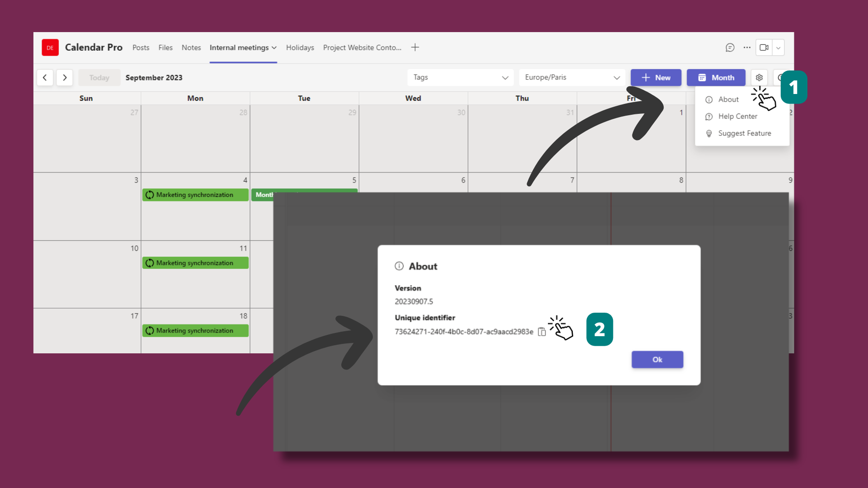This screenshot has width=868, height=488.
Task: Click the Wed column header
Action: click(x=413, y=99)
